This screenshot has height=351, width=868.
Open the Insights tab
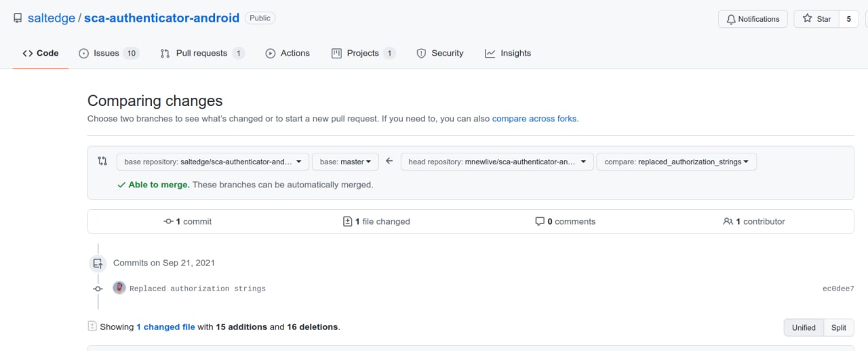508,53
